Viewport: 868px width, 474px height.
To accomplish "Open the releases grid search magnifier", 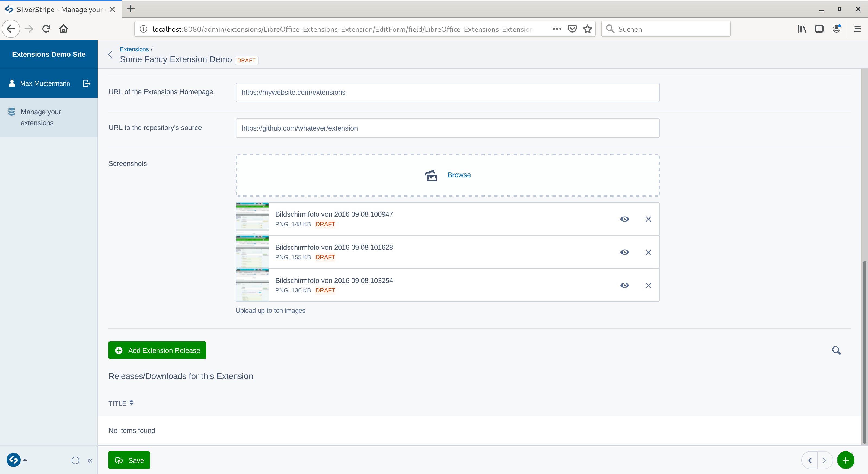I will pyautogui.click(x=836, y=350).
